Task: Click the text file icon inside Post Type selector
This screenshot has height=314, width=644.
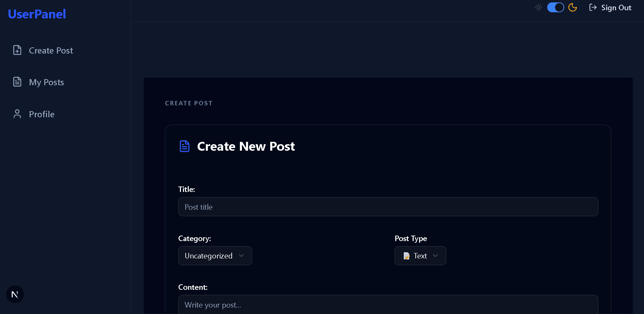Action: 407,256
